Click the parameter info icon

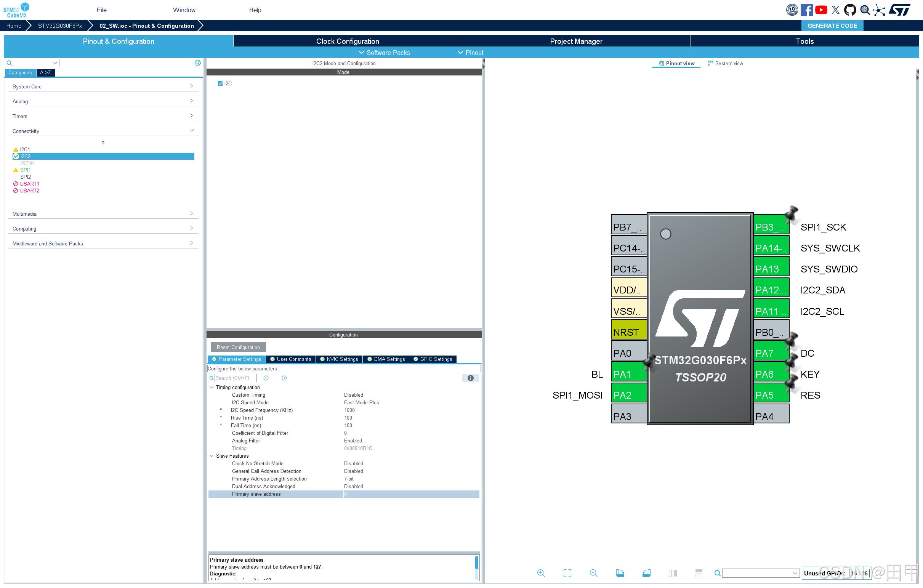471,378
